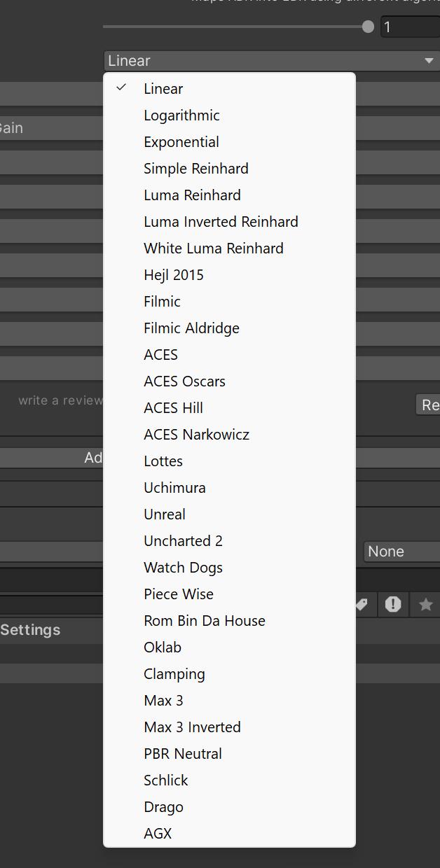Viewport: 440px width, 868px height.
Task: Click the checkmark beside Linear
Action: click(x=122, y=88)
